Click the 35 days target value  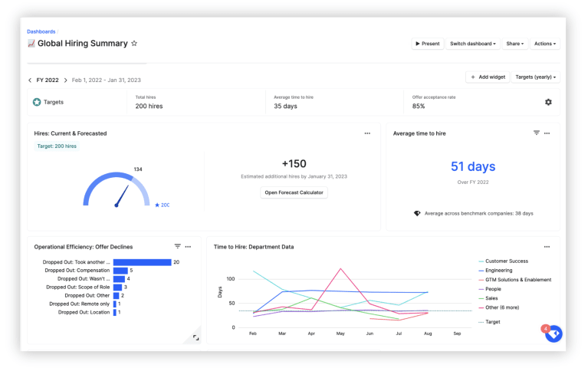(285, 106)
